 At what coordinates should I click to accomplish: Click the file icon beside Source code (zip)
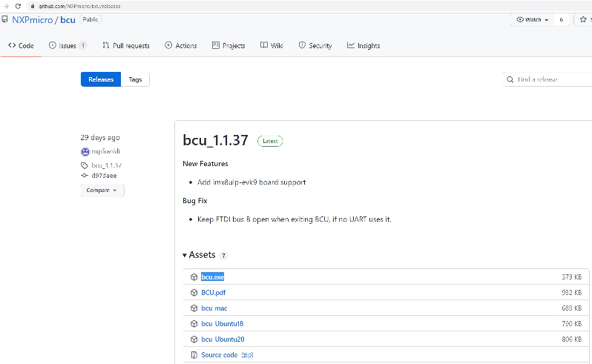click(194, 355)
